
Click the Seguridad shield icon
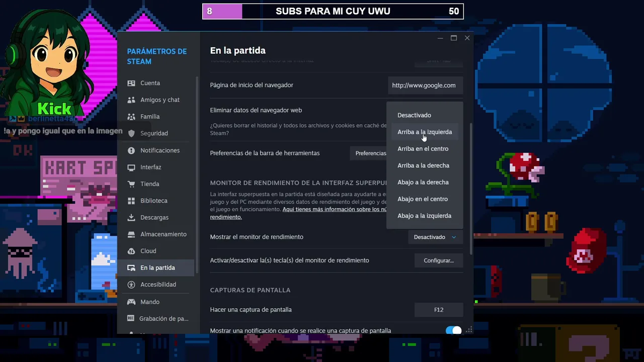tap(131, 133)
